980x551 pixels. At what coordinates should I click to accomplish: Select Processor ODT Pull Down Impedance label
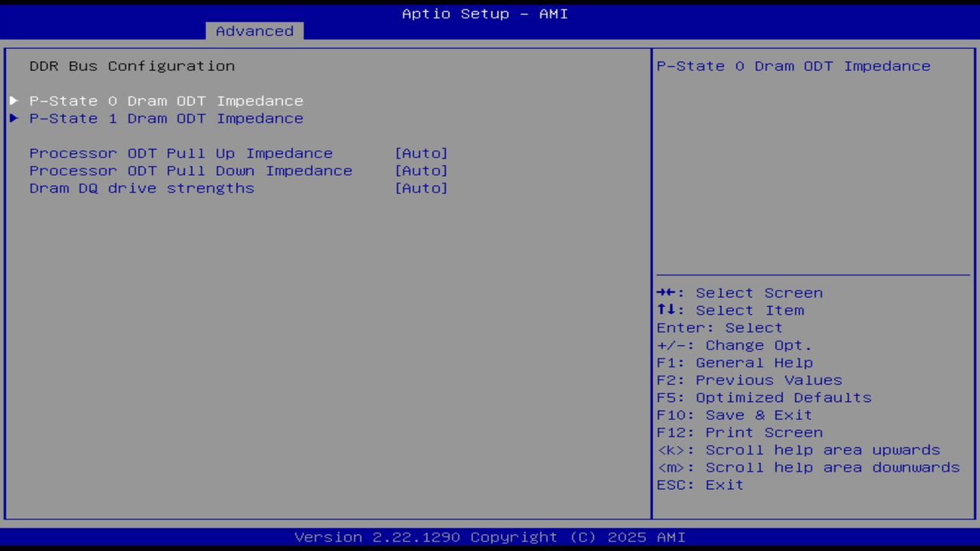click(x=191, y=171)
